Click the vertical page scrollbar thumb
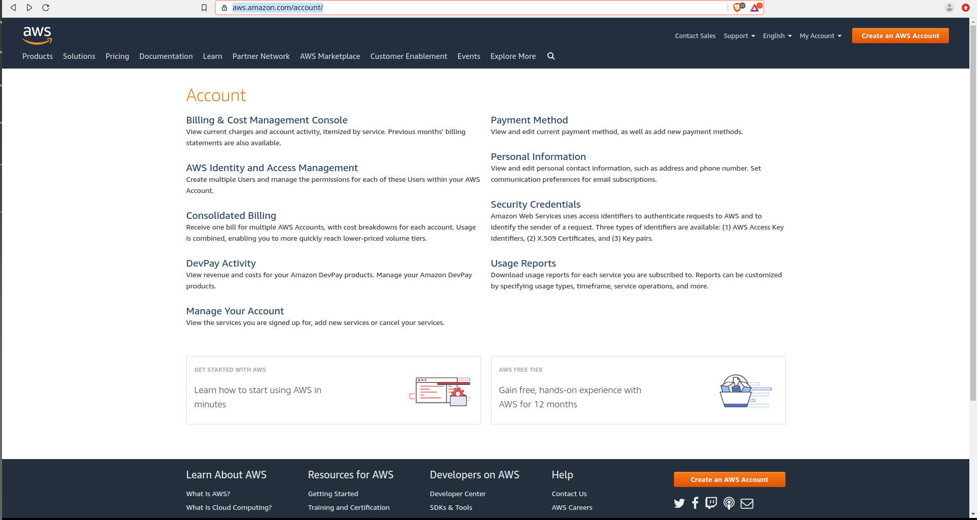This screenshot has height=520, width=980. [x=973, y=213]
